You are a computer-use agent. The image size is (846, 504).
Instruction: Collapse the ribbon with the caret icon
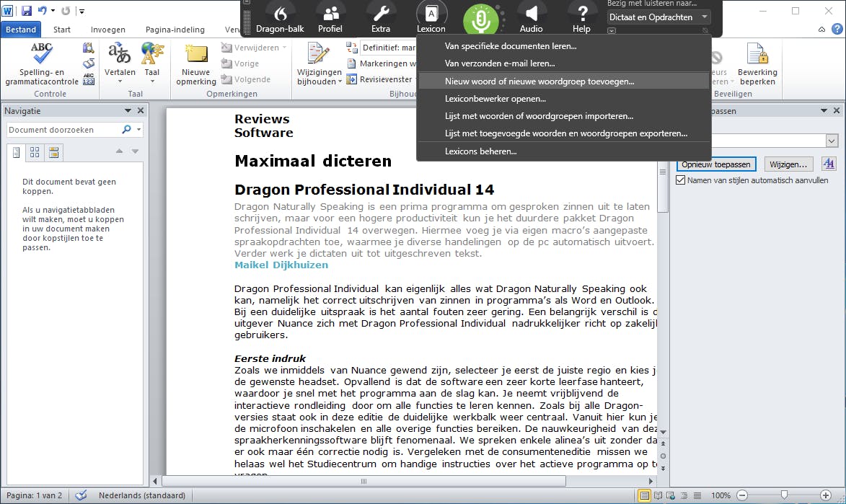821,29
